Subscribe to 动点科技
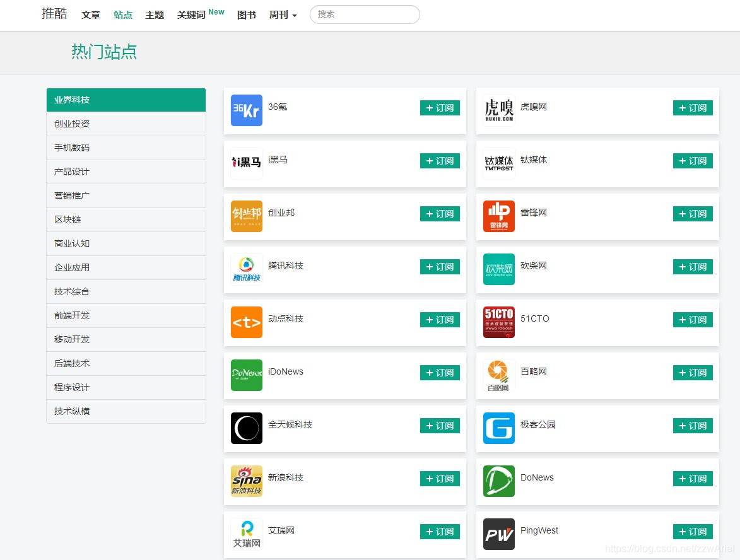This screenshot has width=740, height=560. coord(440,320)
